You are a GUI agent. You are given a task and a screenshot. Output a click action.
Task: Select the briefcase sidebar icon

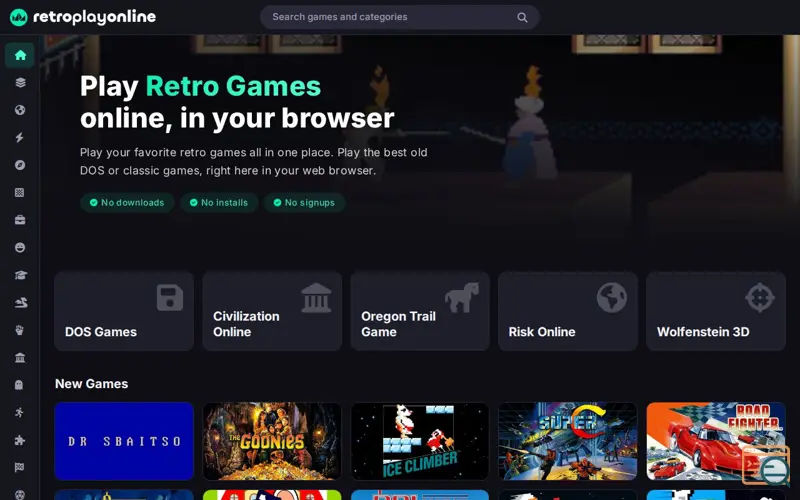click(x=20, y=220)
